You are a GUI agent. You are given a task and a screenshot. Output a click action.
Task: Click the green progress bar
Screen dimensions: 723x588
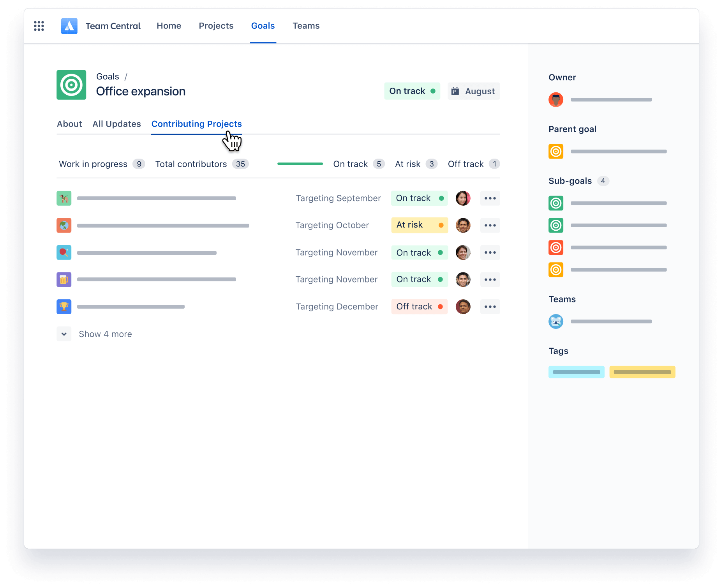(300, 164)
